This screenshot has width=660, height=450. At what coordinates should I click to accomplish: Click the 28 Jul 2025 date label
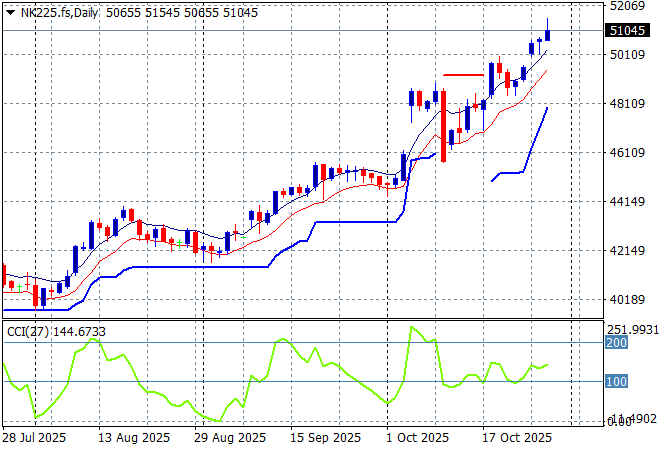35,438
